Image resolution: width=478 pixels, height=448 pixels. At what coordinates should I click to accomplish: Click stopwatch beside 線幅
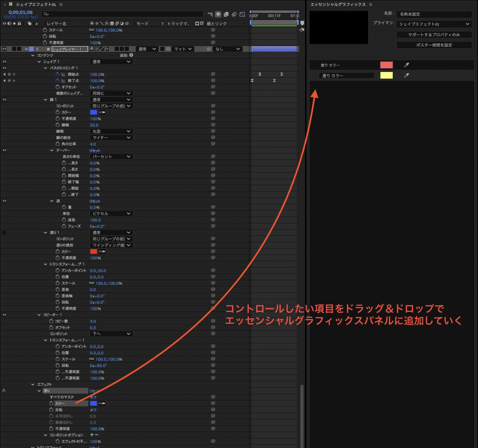(x=58, y=125)
